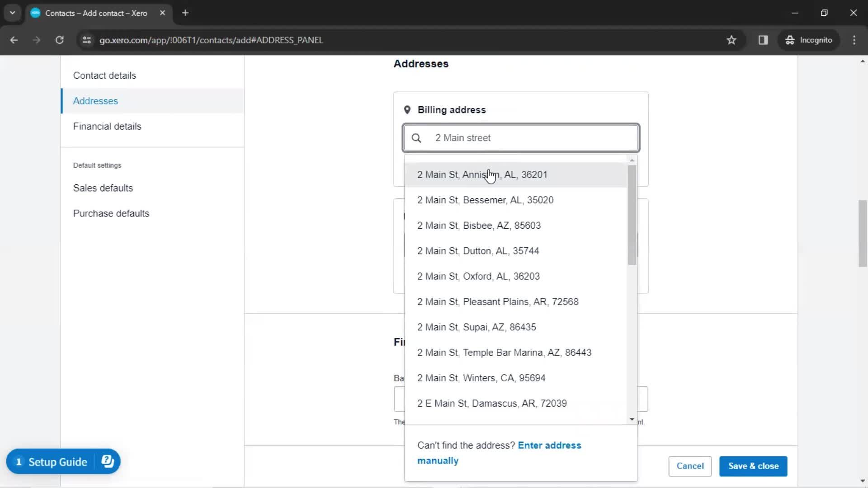The height and width of the screenshot is (488, 868).
Task: Reload the page with the refresh icon
Action: (x=60, y=40)
